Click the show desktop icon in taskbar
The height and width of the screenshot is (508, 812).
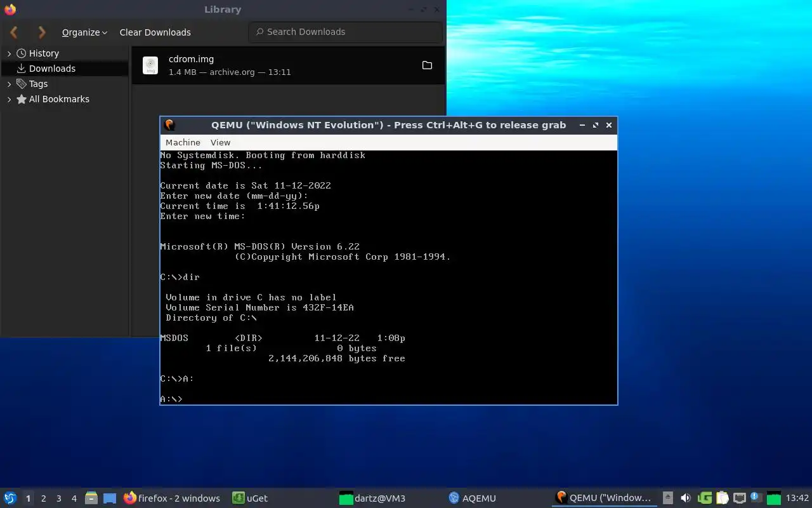coord(110,498)
